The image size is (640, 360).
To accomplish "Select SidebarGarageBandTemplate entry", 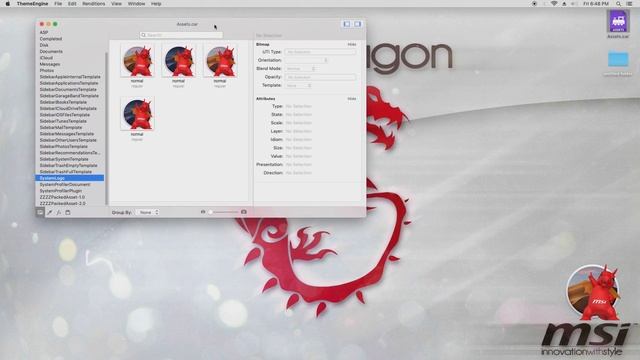I will point(70,96).
